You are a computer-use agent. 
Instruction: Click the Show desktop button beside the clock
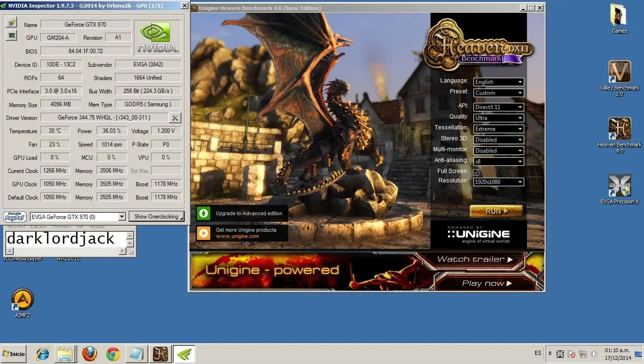639,354
